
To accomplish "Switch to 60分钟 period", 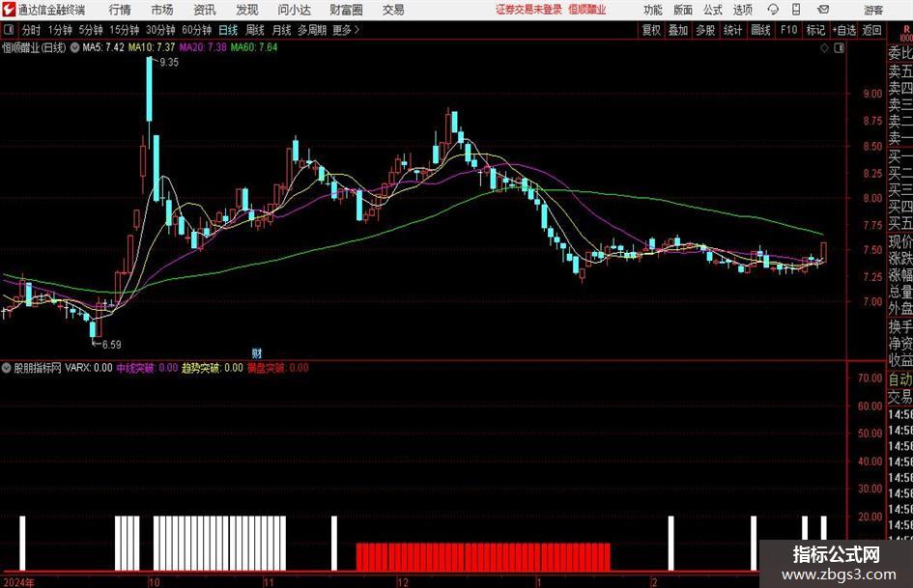I will point(196,30).
